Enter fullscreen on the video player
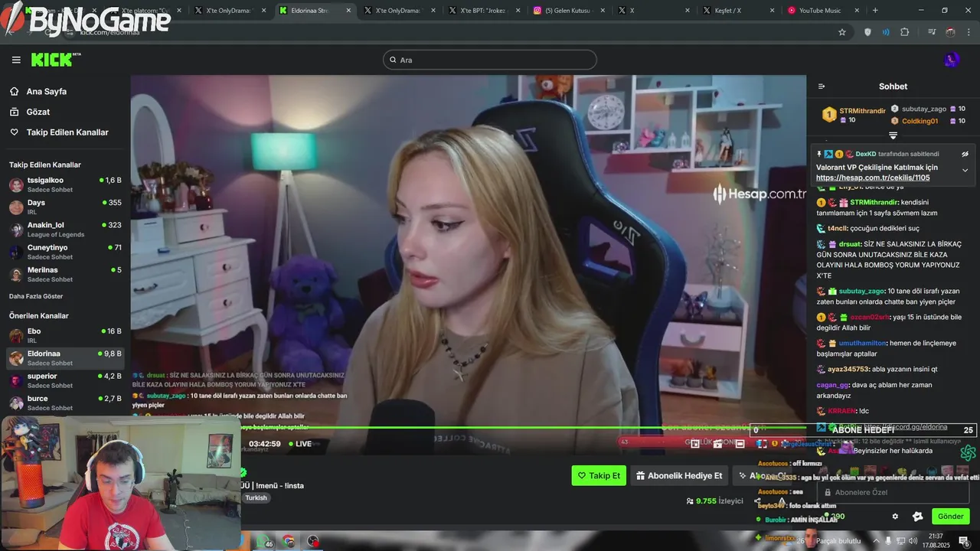Viewport: 980px width, 551px height. [x=761, y=444]
